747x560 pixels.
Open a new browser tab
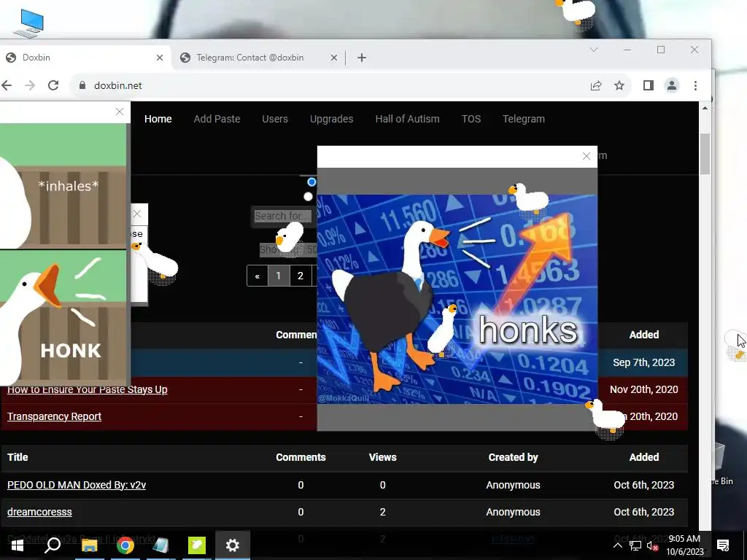(x=362, y=58)
